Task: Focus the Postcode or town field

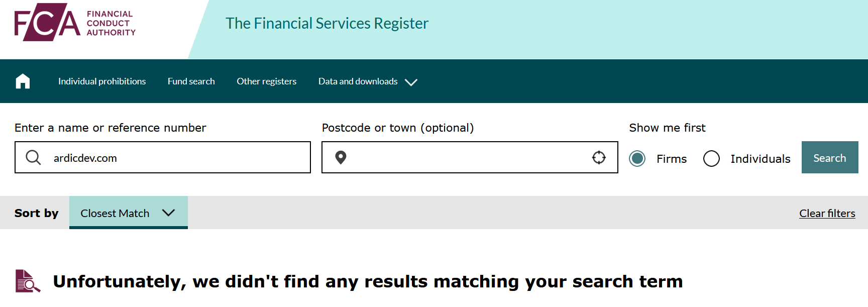Action: (x=470, y=157)
